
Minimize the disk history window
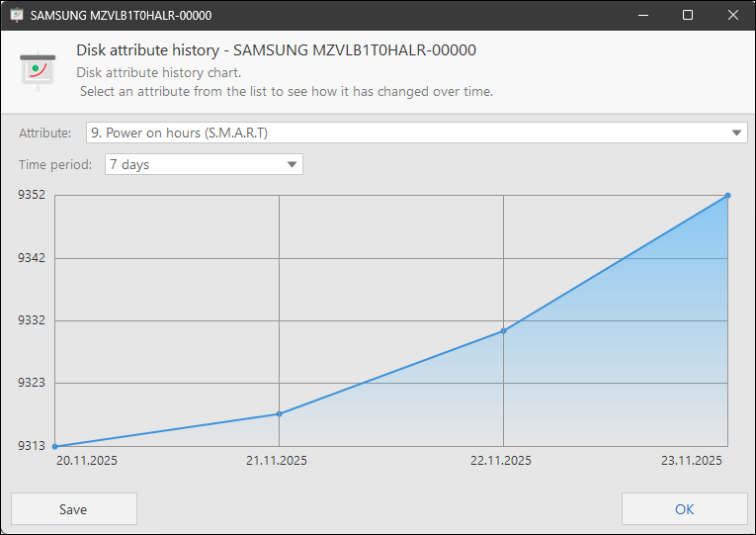(643, 16)
